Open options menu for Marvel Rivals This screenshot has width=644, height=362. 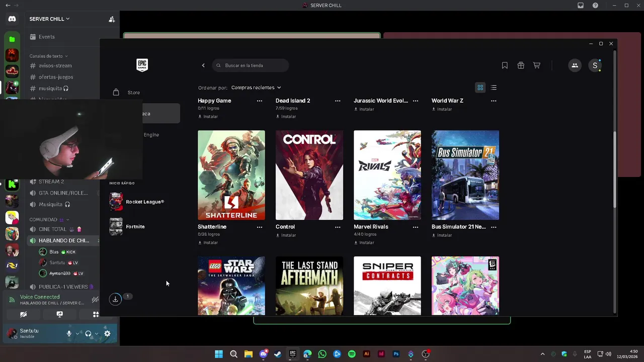(x=416, y=227)
